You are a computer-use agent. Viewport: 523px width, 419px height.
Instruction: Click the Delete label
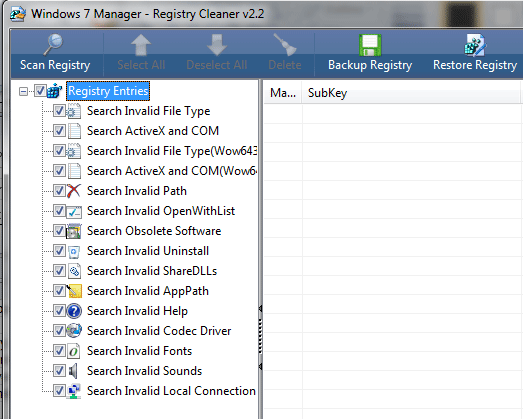point(285,65)
